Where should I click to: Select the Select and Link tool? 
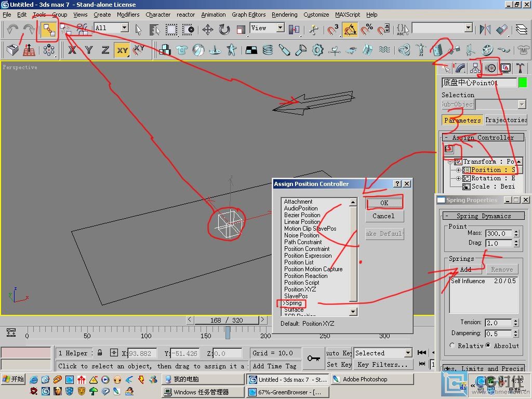tap(48, 30)
